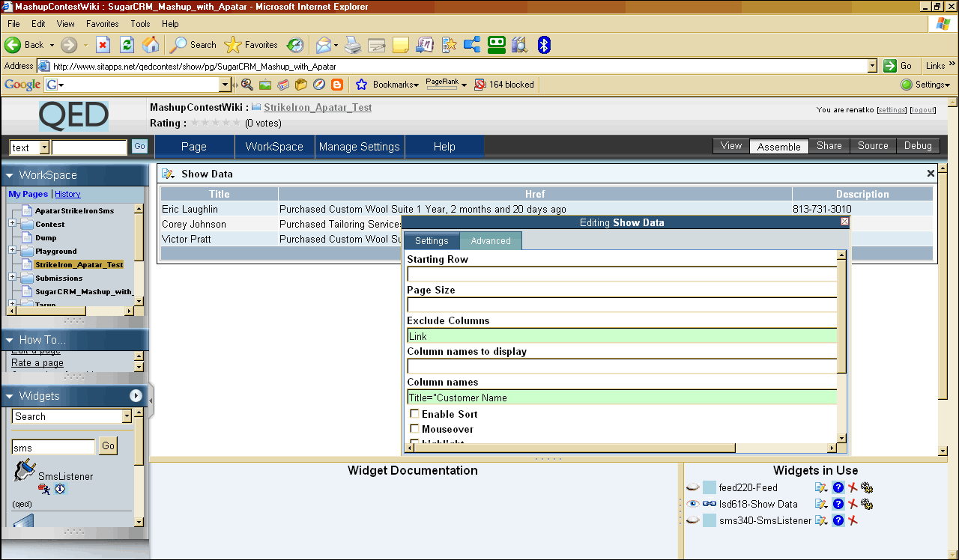959x560 pixels.
Task: Click the logout link
Action: point(923,110)
